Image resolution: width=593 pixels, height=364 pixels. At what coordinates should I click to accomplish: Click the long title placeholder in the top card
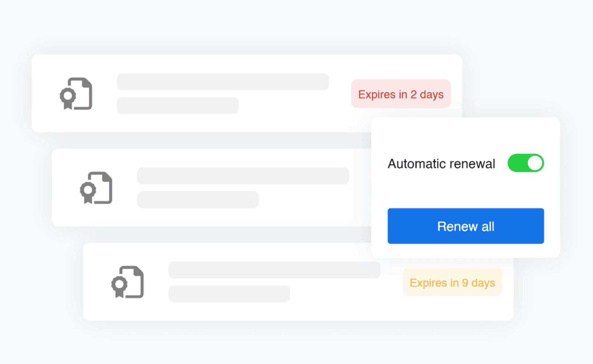[223, 82]
